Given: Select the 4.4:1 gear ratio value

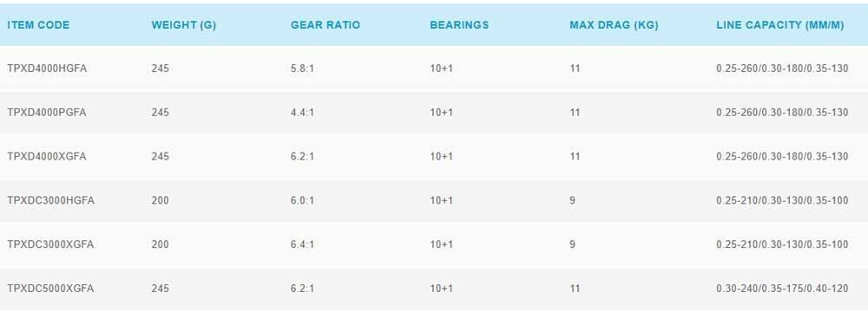Looking at the screenshot, I should (x=302, y=113).
